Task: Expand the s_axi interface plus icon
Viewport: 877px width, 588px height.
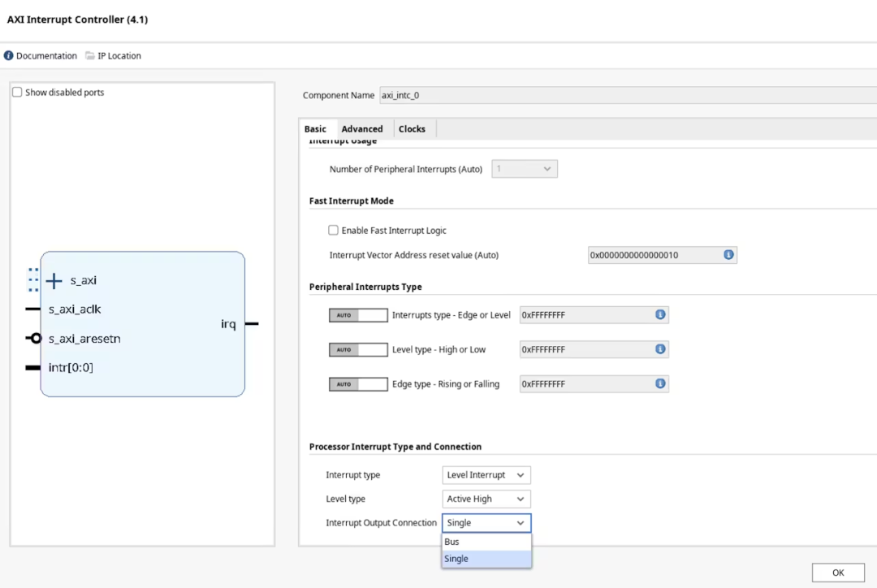Action: 54,281
